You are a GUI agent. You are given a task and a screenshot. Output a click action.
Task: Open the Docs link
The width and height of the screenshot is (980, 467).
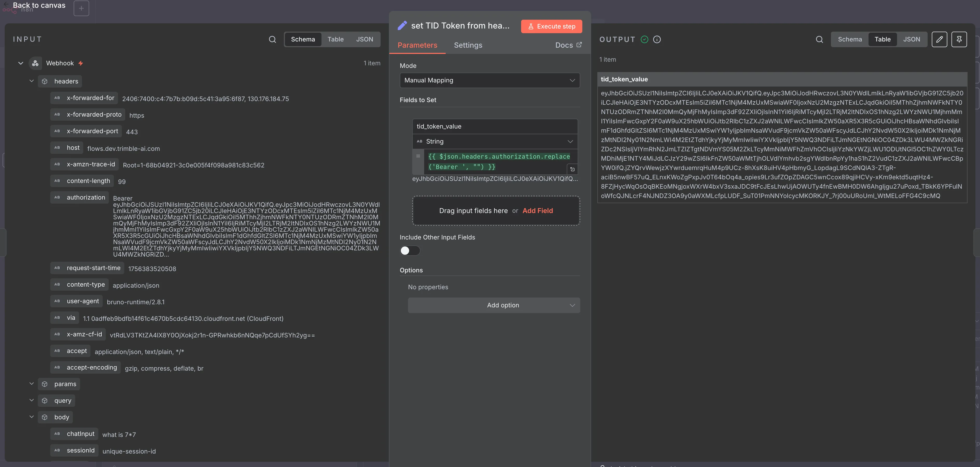tap(568, 45)
